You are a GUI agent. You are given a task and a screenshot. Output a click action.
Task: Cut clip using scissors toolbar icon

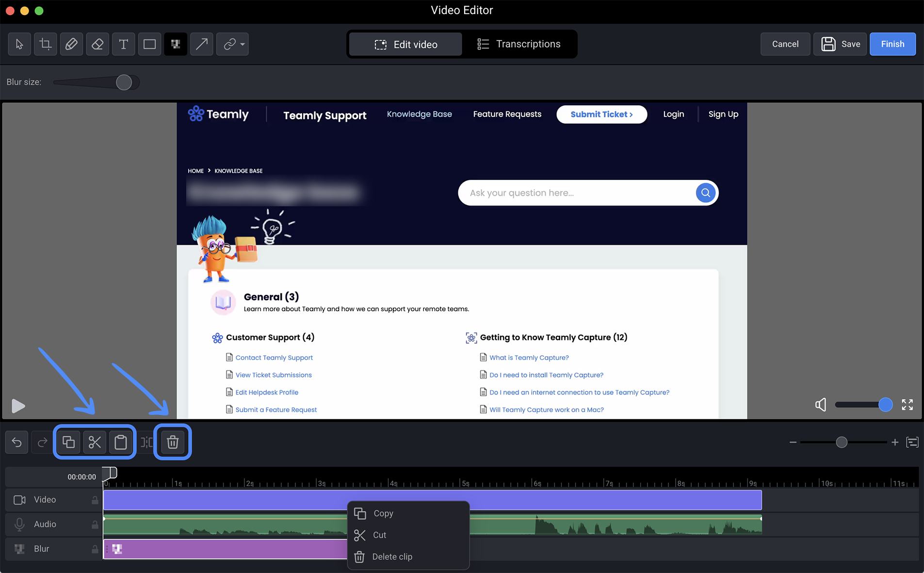[x=95, y=442]
